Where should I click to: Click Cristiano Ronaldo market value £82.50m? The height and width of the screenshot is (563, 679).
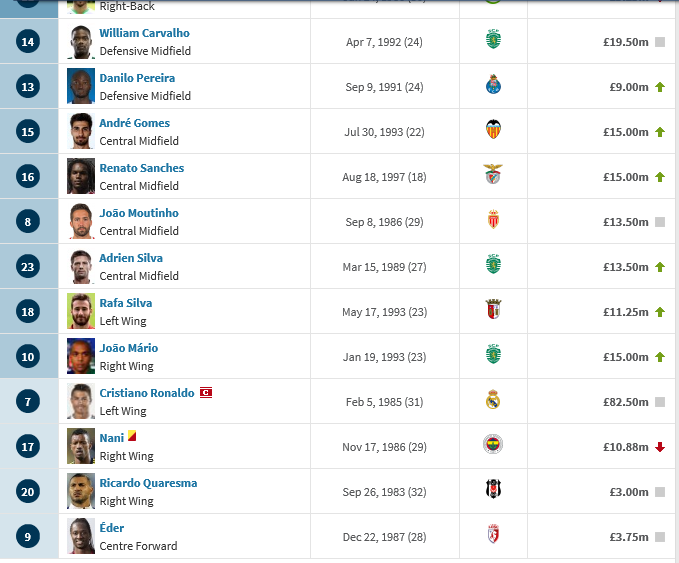tap(626, 402)
